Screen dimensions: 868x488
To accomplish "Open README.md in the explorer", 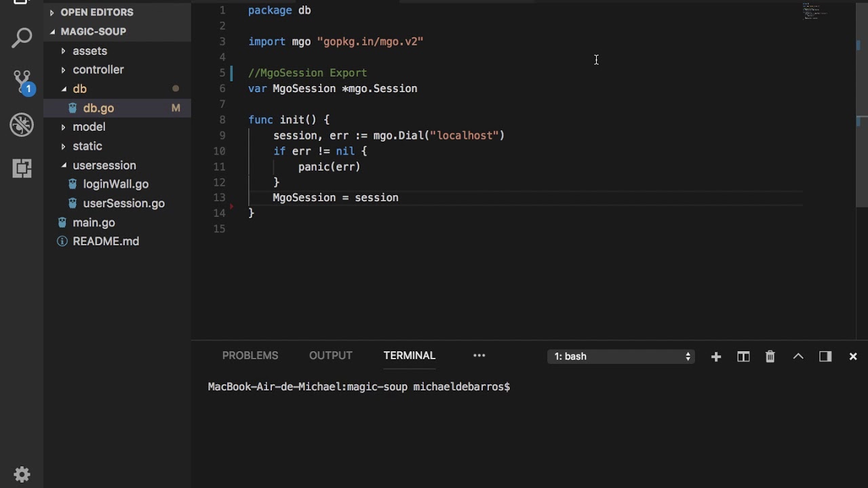I will pos(106,241).
